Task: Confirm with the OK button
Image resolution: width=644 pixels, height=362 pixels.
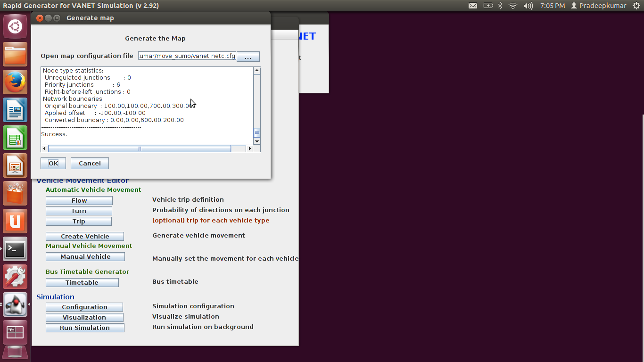Action: click(x=53, y=163)
